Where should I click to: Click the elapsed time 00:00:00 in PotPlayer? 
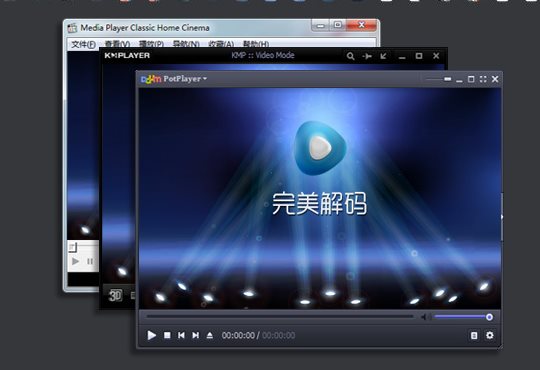[x=238, y=336]
